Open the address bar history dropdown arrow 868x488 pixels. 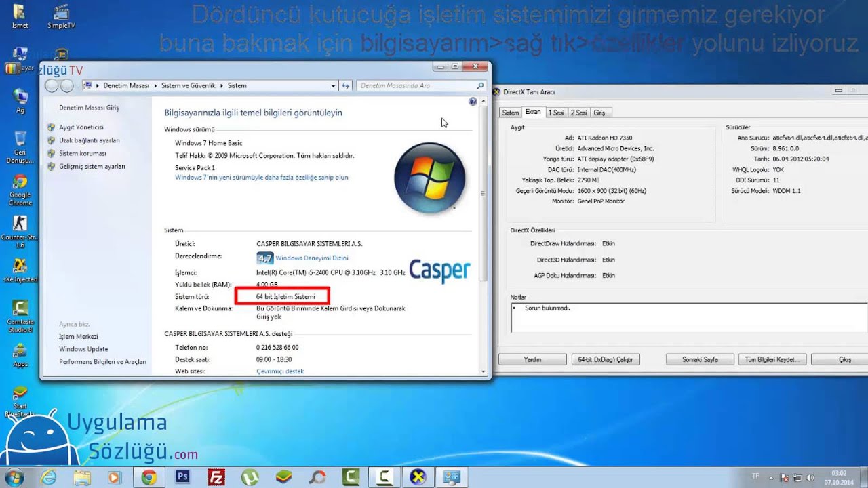333,86
